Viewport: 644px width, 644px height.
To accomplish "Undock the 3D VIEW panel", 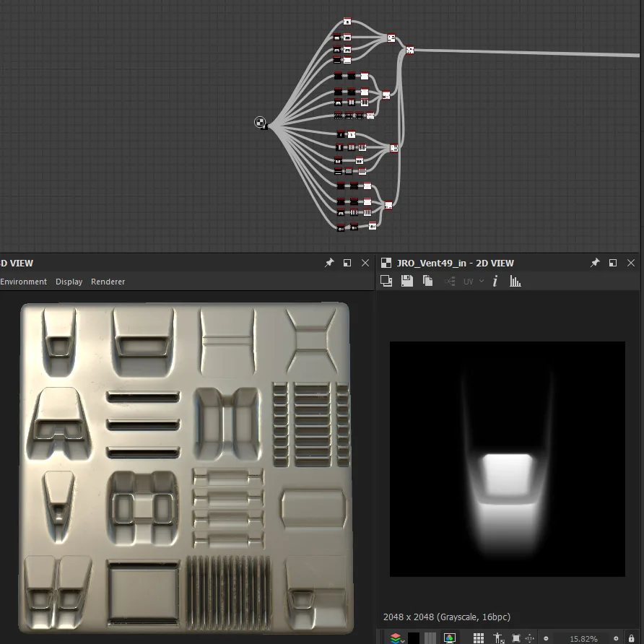I will click(347, 263).
